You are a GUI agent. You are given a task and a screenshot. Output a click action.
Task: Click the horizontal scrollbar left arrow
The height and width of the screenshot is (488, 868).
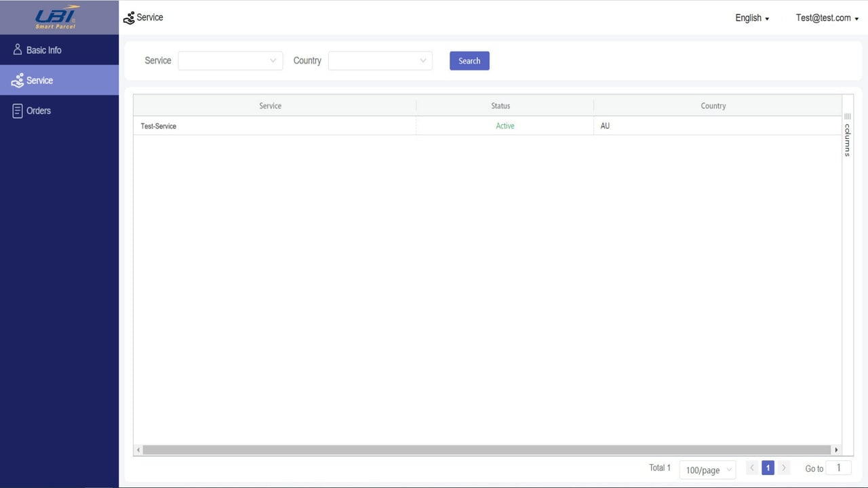click(138, 449)
